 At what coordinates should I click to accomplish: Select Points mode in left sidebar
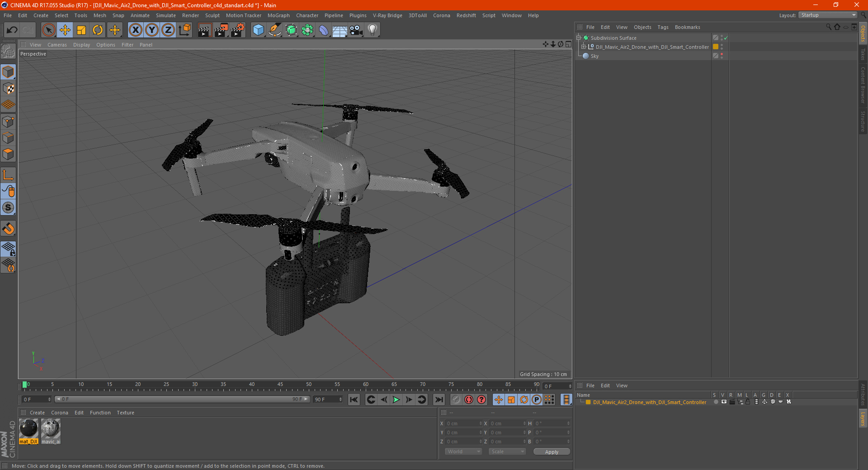point(9,122)
